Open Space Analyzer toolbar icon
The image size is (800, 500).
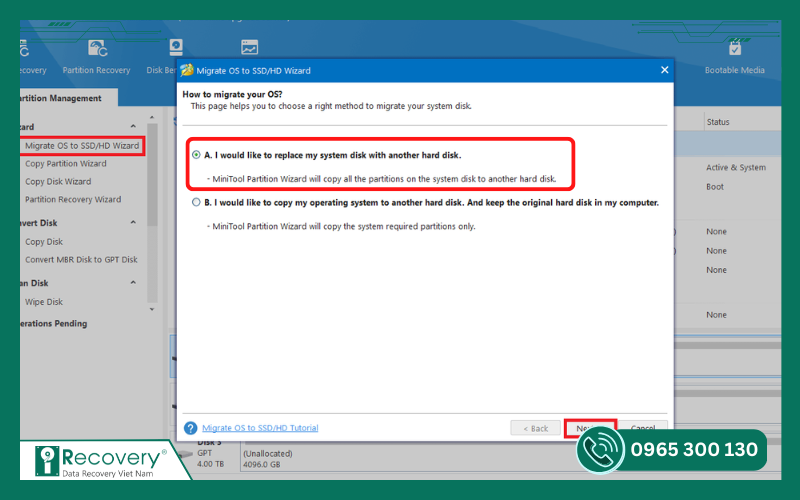pos(249,47)
